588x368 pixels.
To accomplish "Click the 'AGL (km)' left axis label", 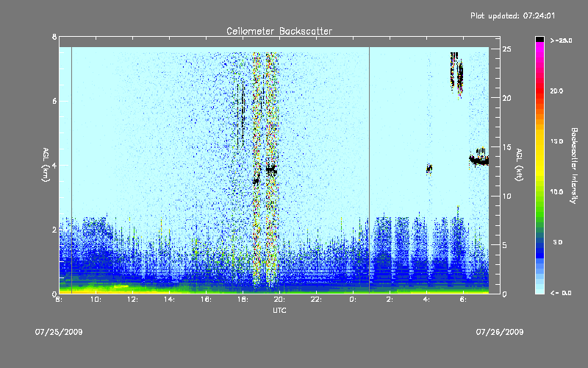I will click(46, 165).
